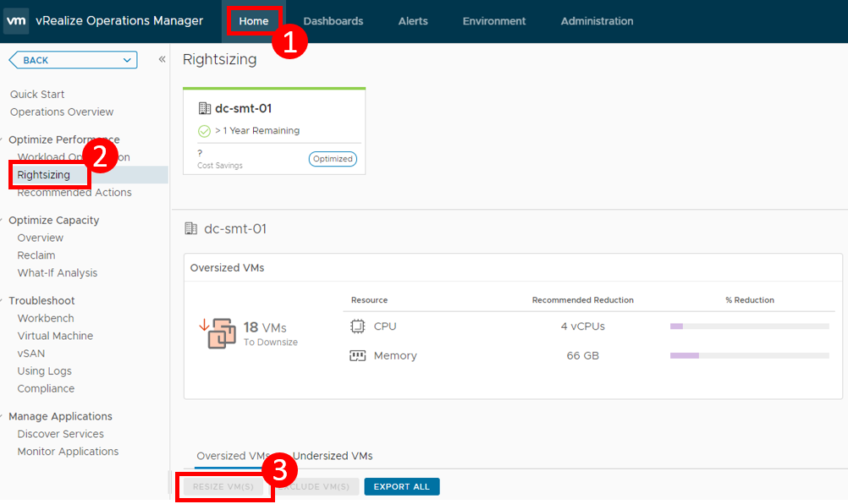Open Overview under Optimize Capacity
The height and width of the screenshot is (504, 848).
coord(40,238)
